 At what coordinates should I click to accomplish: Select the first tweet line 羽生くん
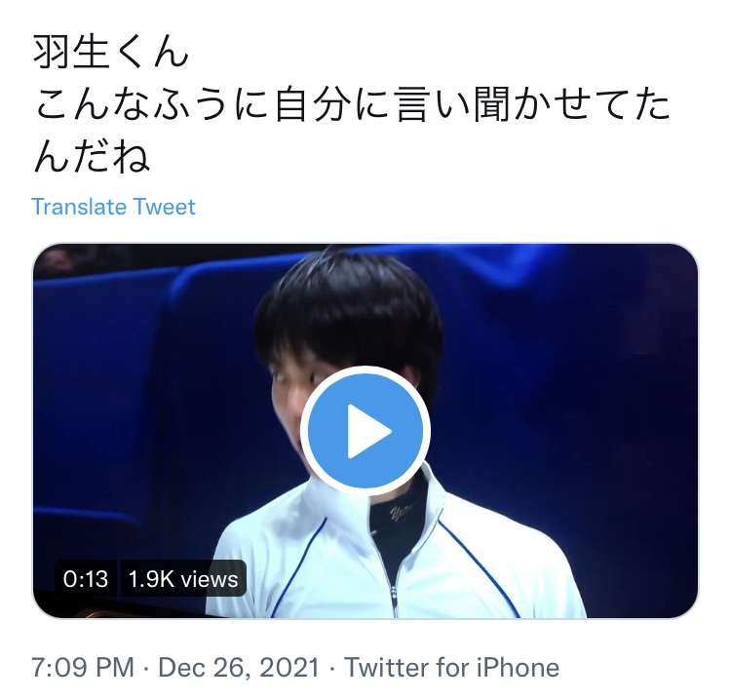[x=110, y=53]
